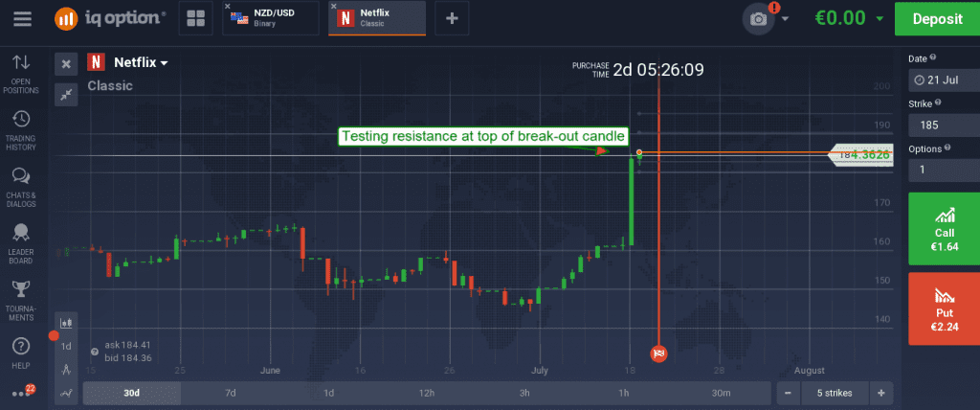
Task: Switch chart range to 7d
Action: click(x=230, y=393)
